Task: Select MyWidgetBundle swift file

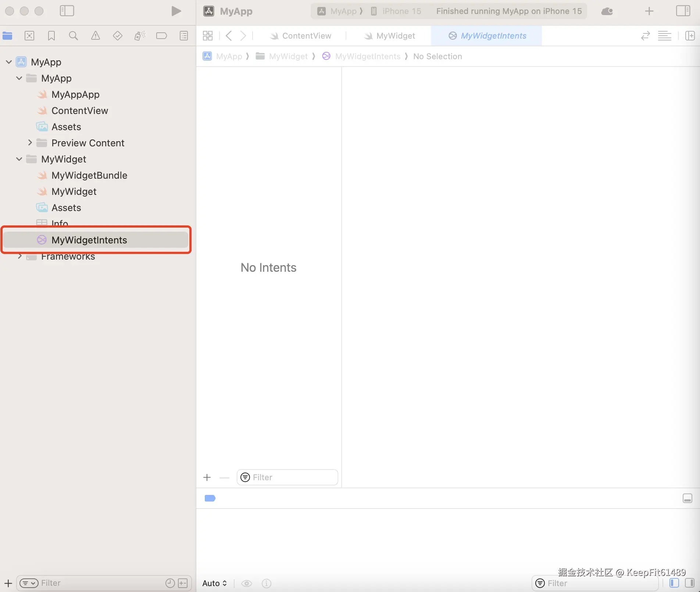Action: pos(89,175)
